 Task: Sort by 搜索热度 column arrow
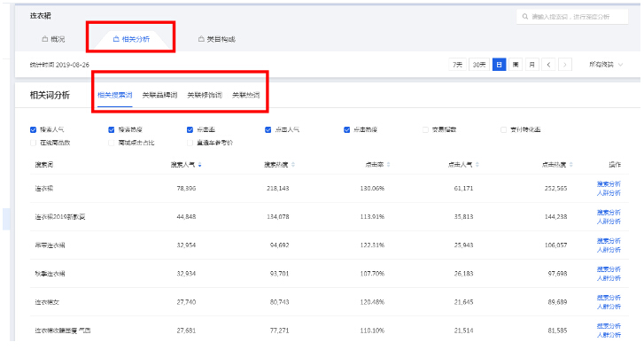click(x=293, y=165)
